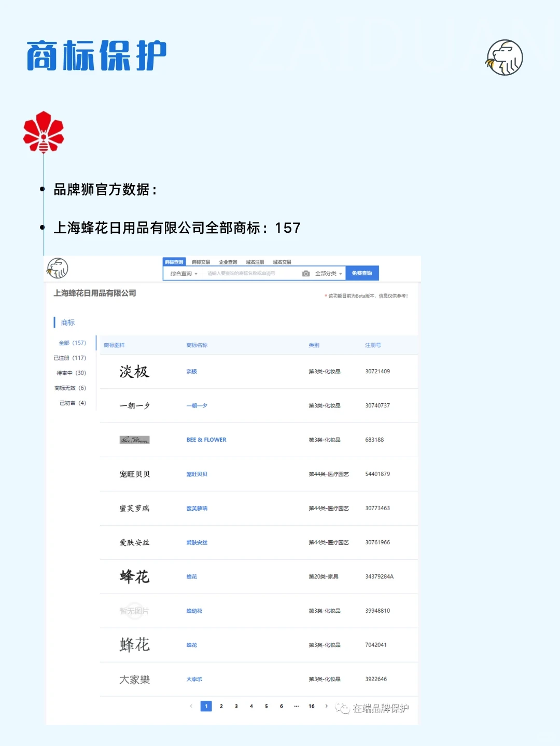The height and width of the screenshot is (746, 560).
Task: Open the 宠旺贝贝 trademark name link
Action: click(197, 474)
